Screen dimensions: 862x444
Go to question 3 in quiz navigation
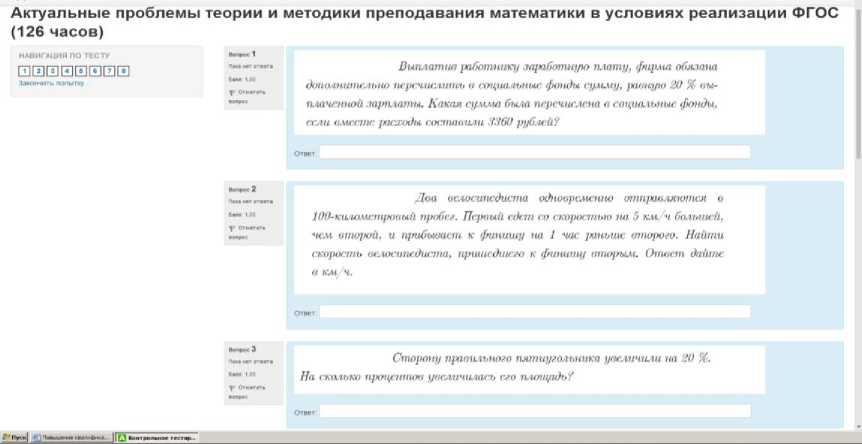tap(52, 71)
